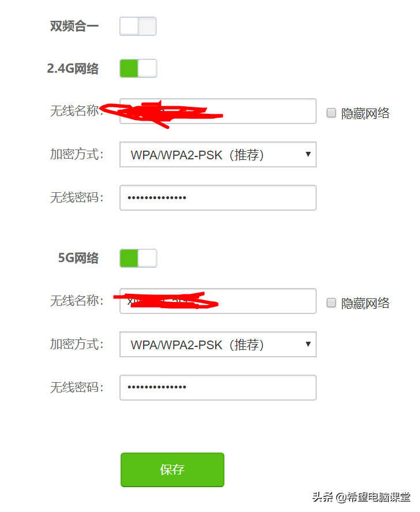Focus the 2.4G 无线名称 input field
This screenshot has width=420, height=512.
(218, 111)
